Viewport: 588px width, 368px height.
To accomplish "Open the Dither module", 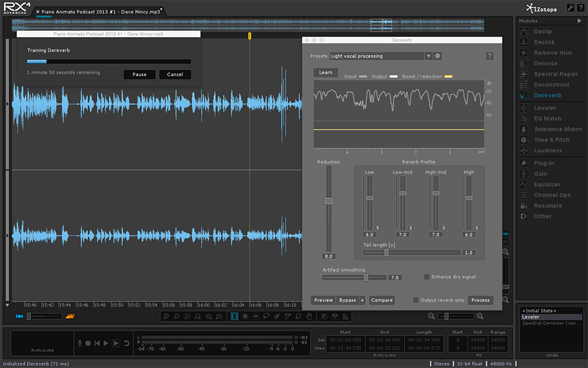I will [x=543, y=216].
